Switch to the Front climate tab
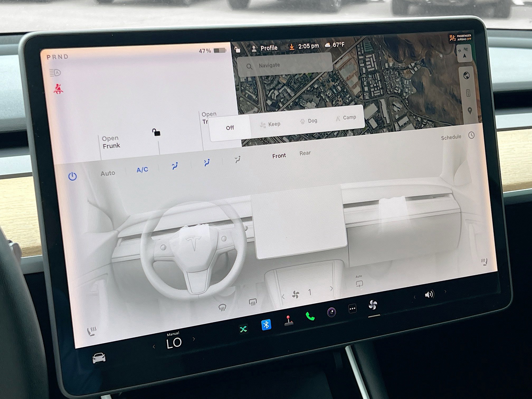 tap(279, 156)
